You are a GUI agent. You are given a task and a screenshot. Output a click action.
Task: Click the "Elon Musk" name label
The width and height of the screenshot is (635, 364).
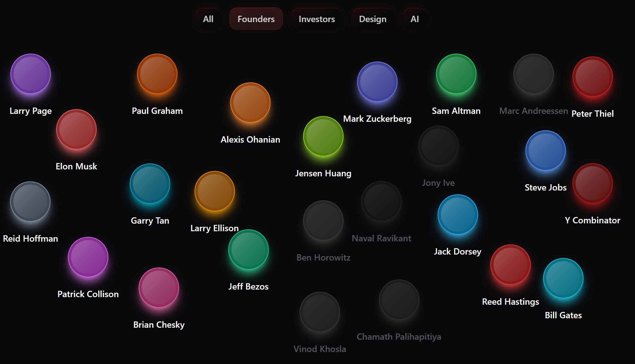coord(76,167)
